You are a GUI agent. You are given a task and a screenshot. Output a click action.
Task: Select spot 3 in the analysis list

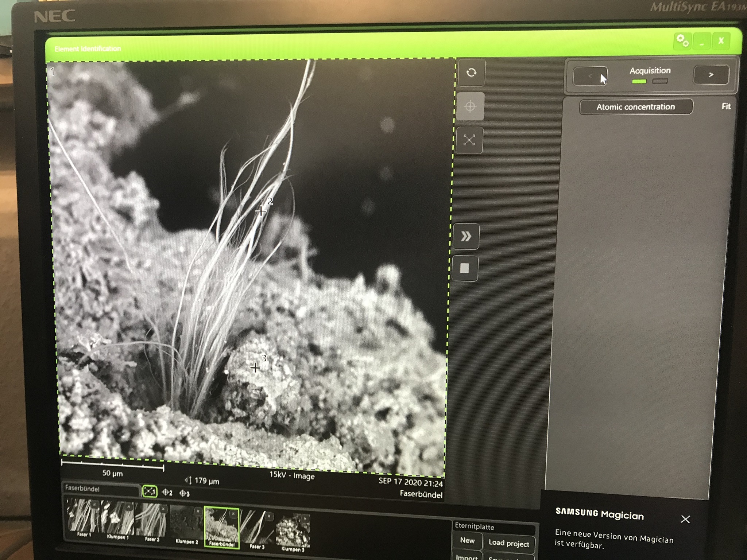click(184, 494)
